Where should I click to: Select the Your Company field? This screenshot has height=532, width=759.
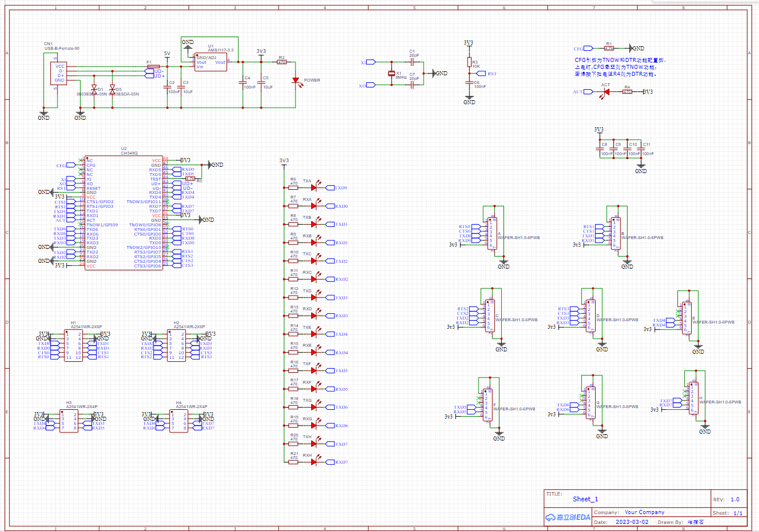point(644,512)
